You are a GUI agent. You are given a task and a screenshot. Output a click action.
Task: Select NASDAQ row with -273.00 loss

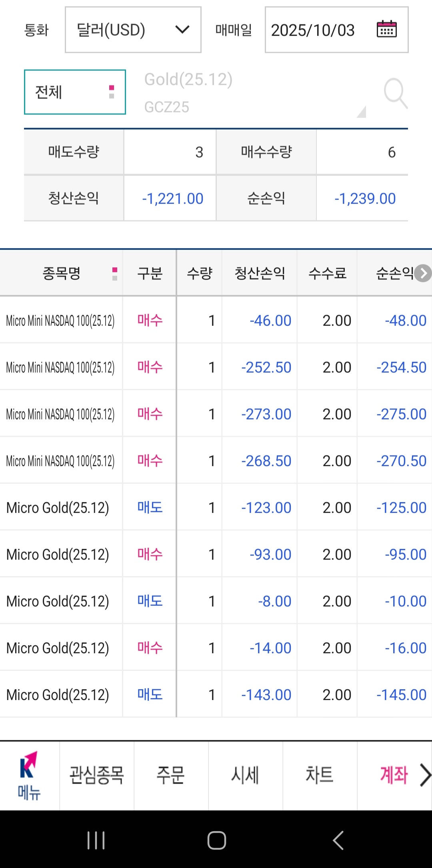[216, 414]
